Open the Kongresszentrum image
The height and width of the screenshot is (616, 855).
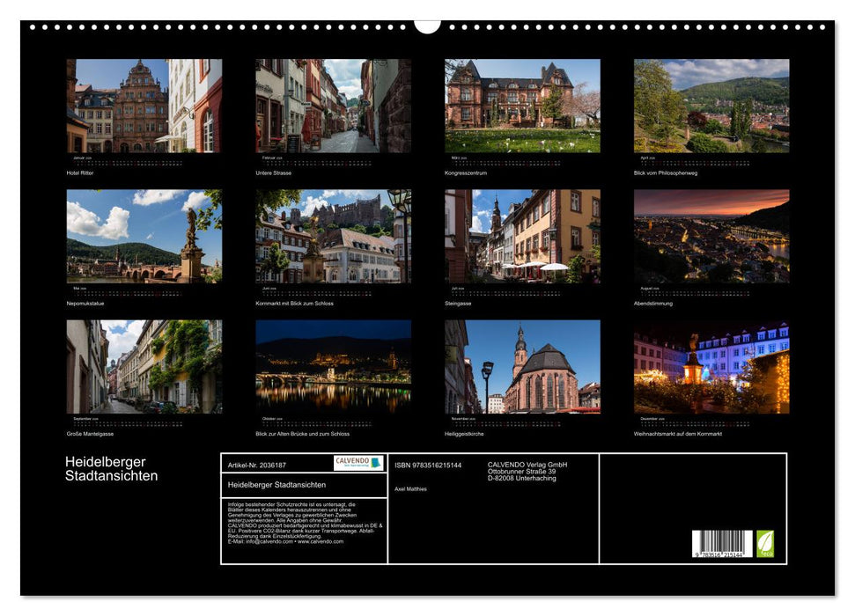coord(522,106)
